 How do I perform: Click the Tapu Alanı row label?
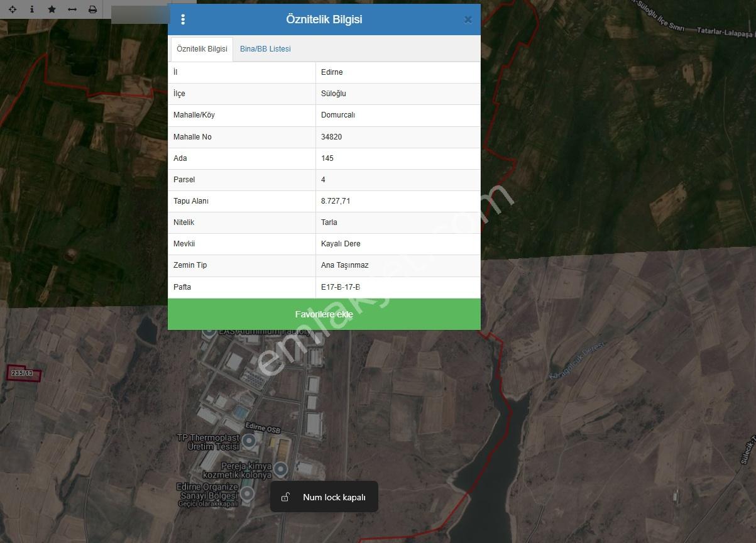pyautogui.click(x=190, y=201)
